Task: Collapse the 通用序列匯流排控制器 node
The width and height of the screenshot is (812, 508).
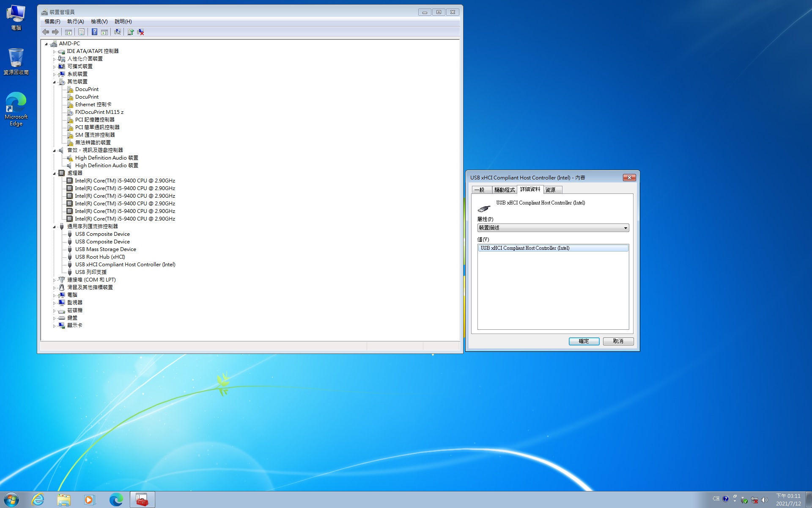Action: (x=54, y=226)
